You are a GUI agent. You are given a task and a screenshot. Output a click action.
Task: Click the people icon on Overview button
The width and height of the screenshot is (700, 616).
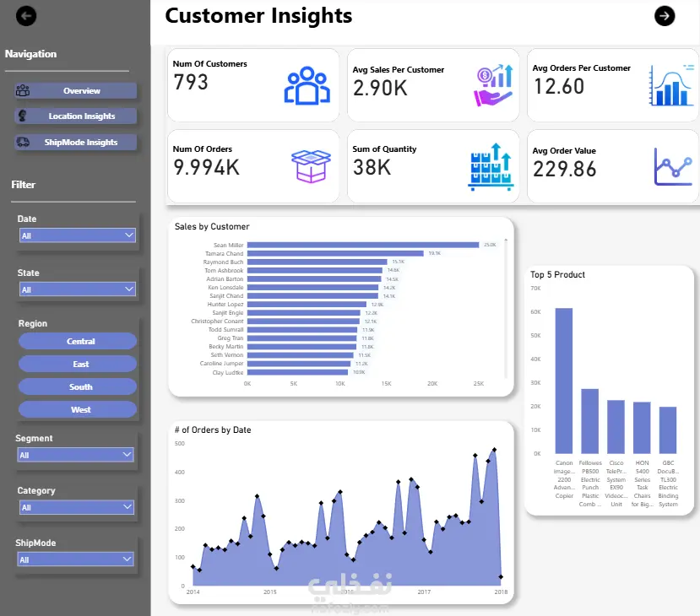23,90
